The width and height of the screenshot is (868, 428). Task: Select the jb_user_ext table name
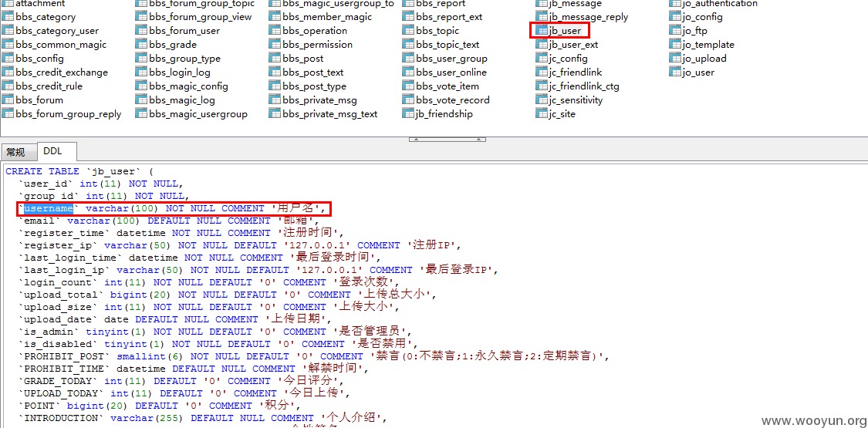(573, 45)
